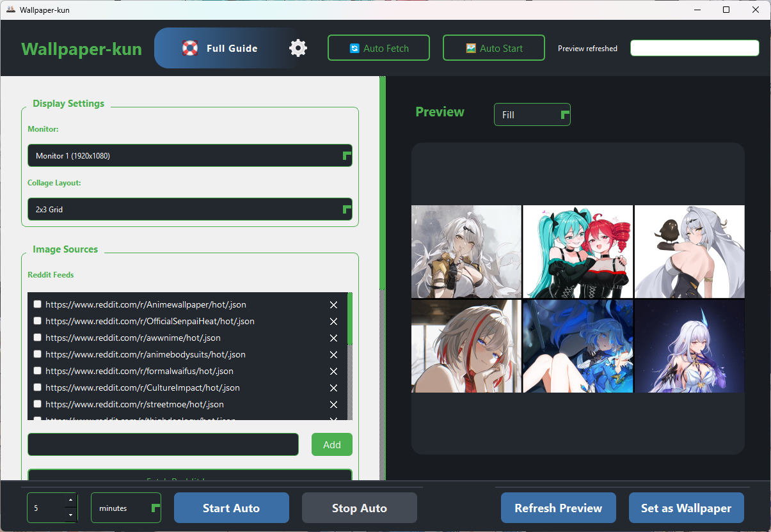Enable the formalwaifus feed checkbox
The image size is (771, 532).
pos(38,371)
